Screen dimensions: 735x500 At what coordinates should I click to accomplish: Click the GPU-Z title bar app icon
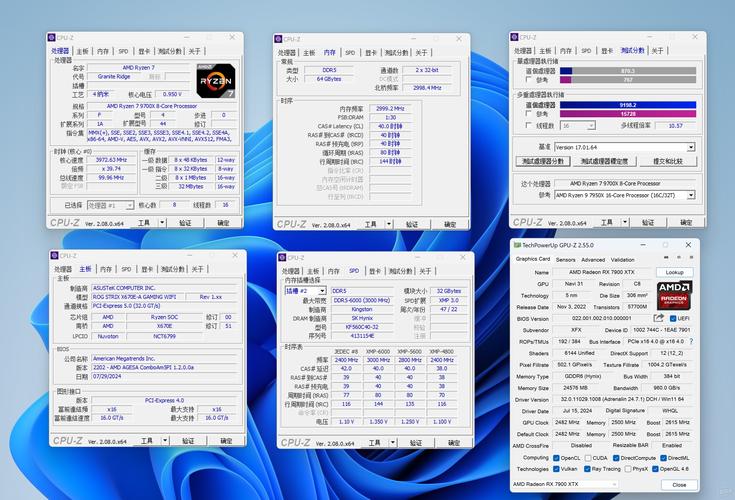click(x=516, y=245)
